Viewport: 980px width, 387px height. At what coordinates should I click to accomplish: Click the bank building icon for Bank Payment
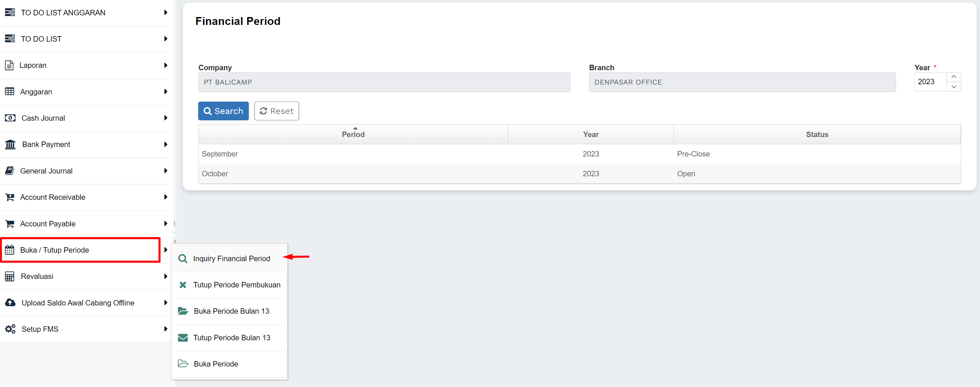tap(10, 145)
